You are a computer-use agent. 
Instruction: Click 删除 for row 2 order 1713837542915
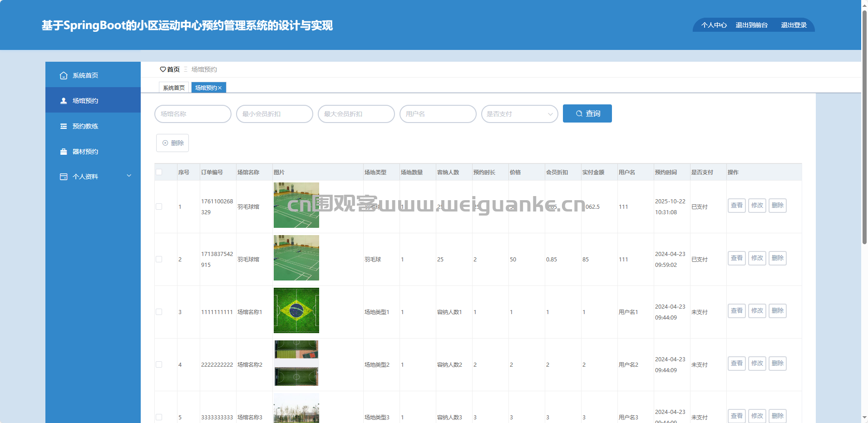(x=778, y=258)
